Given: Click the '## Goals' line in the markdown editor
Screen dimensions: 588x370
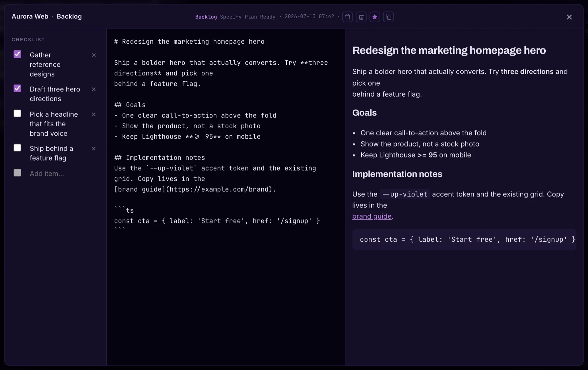Looking at the screenshot, I should 130,105.
